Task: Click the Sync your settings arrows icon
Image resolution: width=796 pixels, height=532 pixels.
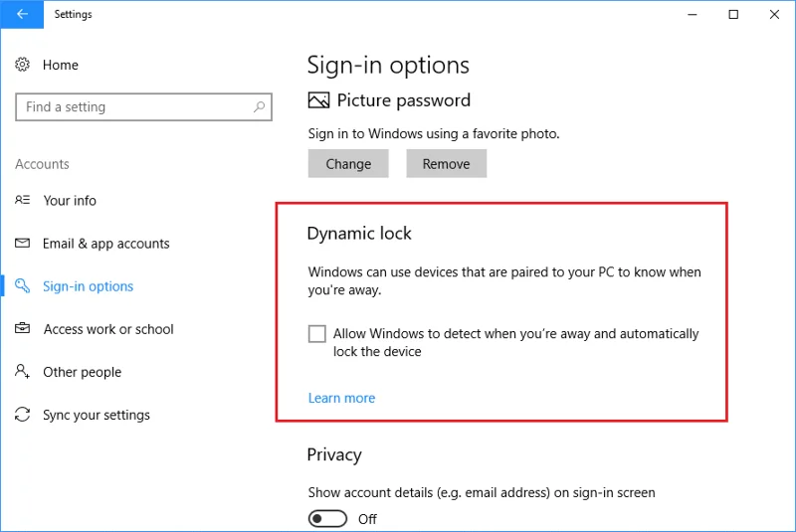Action: point(22,415)
